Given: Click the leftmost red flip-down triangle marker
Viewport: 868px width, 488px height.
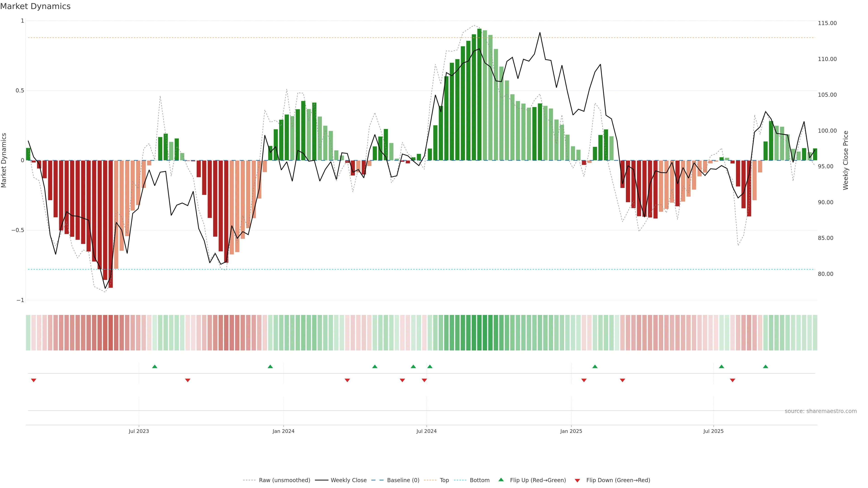Looking at the screenshot, I should pos(33,380).
